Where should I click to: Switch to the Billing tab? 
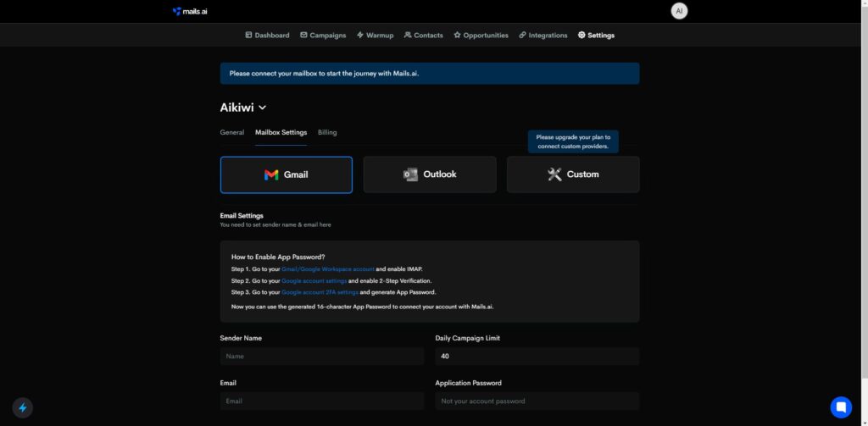[327, 132]
